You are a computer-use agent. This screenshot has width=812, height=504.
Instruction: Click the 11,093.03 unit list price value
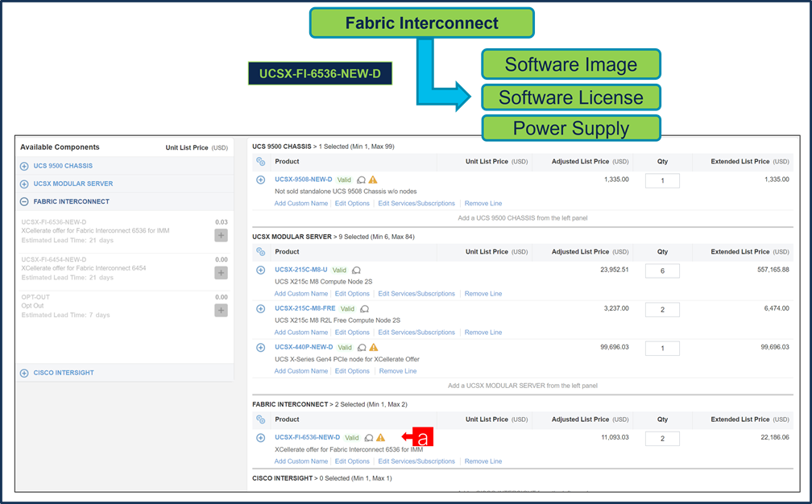(615, 437)
